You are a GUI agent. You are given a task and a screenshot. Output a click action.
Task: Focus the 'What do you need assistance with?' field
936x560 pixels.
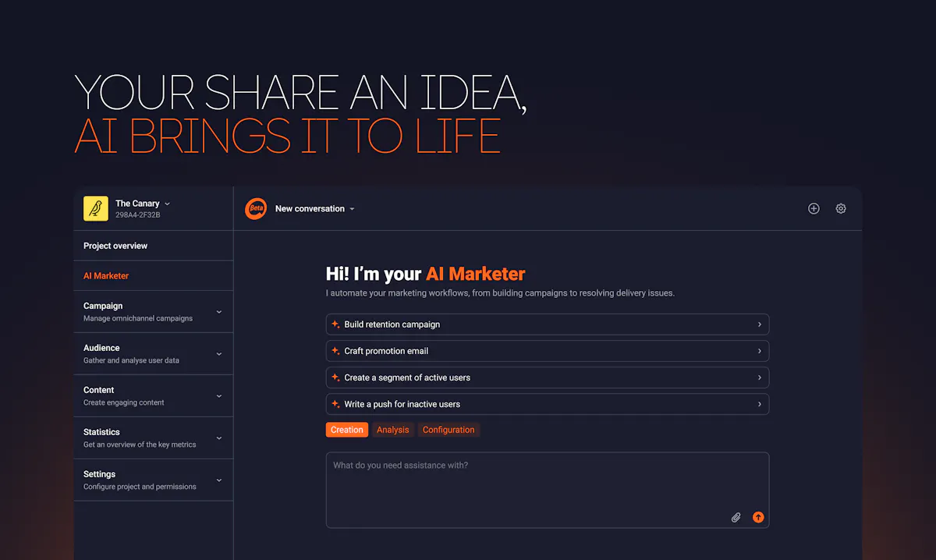coord(548,490)
